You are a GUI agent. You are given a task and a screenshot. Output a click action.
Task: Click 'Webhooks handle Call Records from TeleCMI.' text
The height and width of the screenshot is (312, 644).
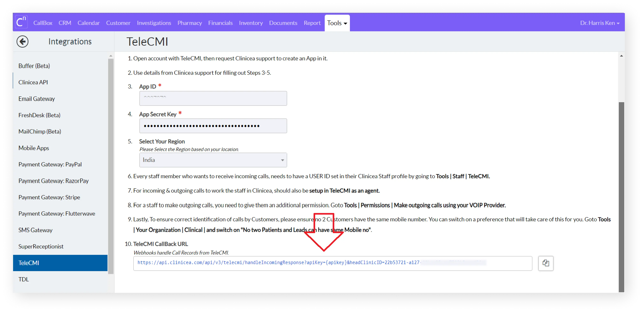[x=181, y=252]
